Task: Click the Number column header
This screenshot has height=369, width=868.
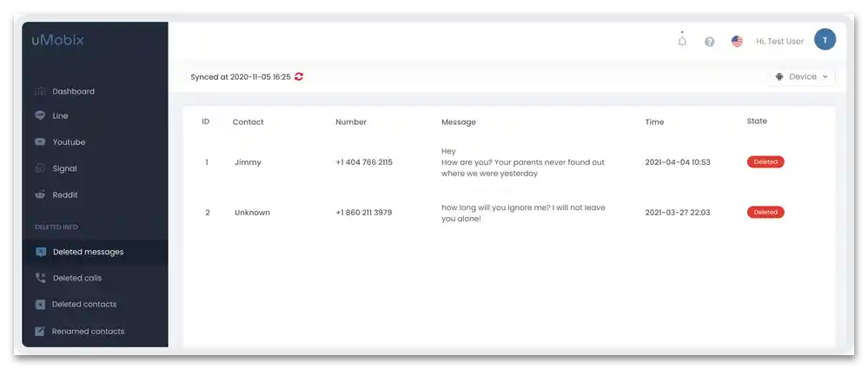Action: (351, 122)
